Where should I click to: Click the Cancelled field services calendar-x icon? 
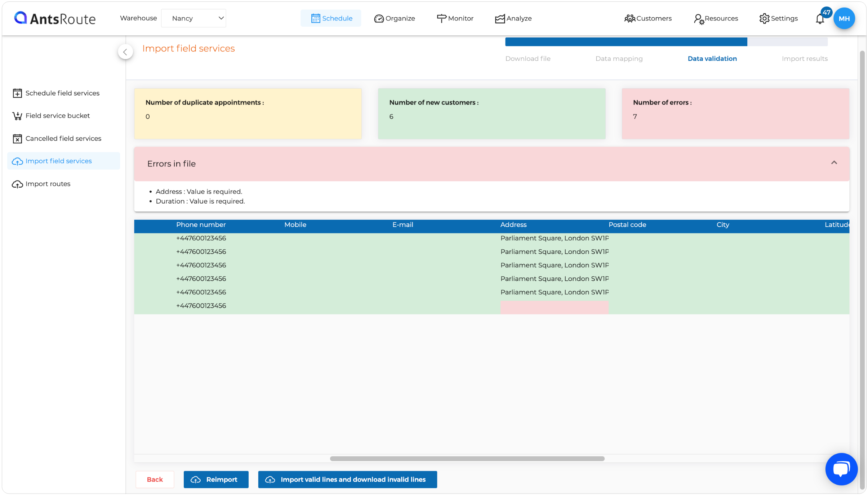[x=17, y=139]
